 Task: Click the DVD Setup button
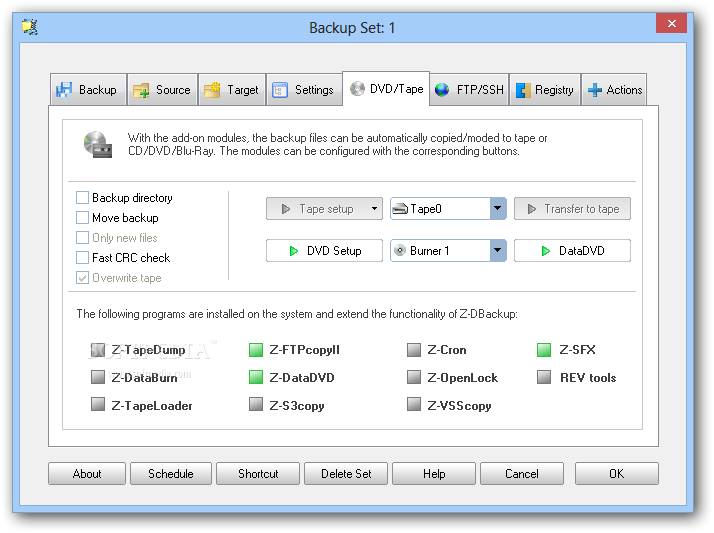point(324,251)
